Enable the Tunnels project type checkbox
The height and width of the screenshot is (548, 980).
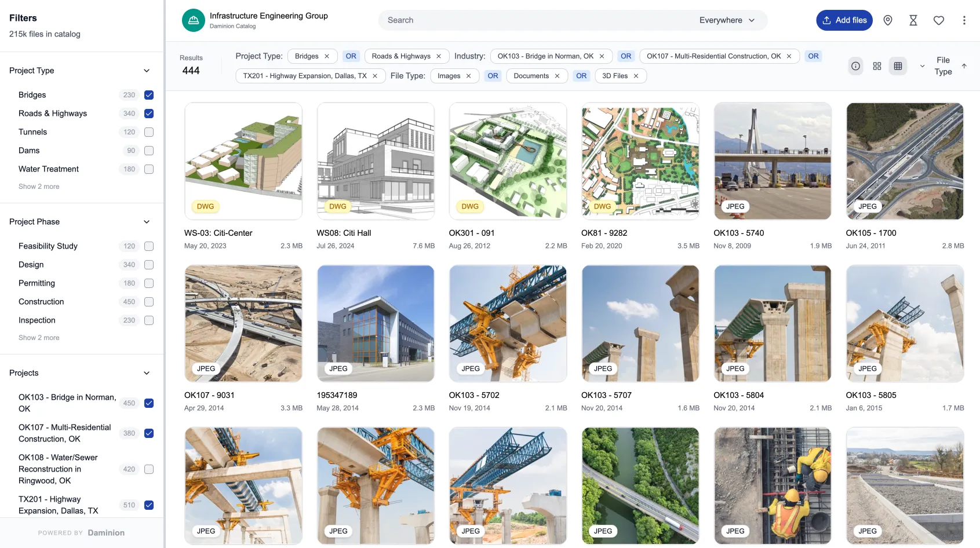click(x=149, y=132)
